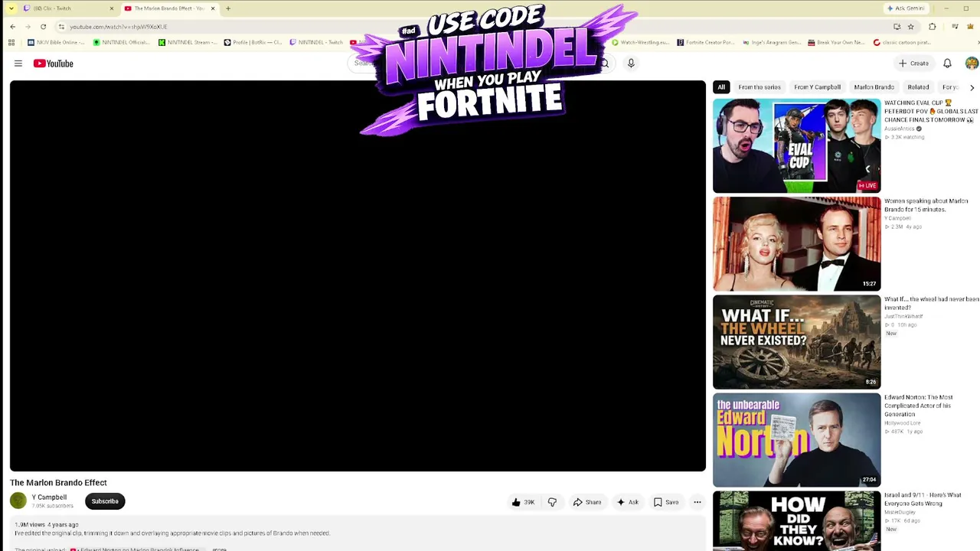This screenshot has height=551, width=980.
Task: Select the 'From the series' chip
Action: (759, 87)
